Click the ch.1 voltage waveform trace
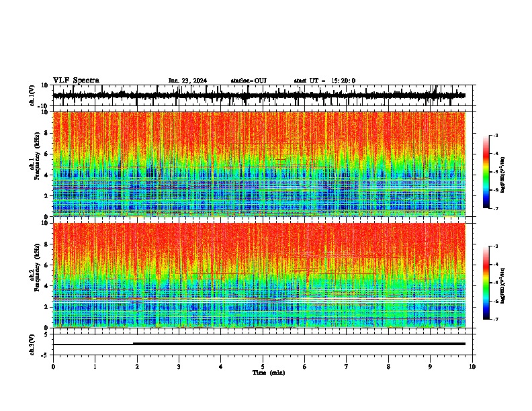The image size is (532, 411). point(259,95)
